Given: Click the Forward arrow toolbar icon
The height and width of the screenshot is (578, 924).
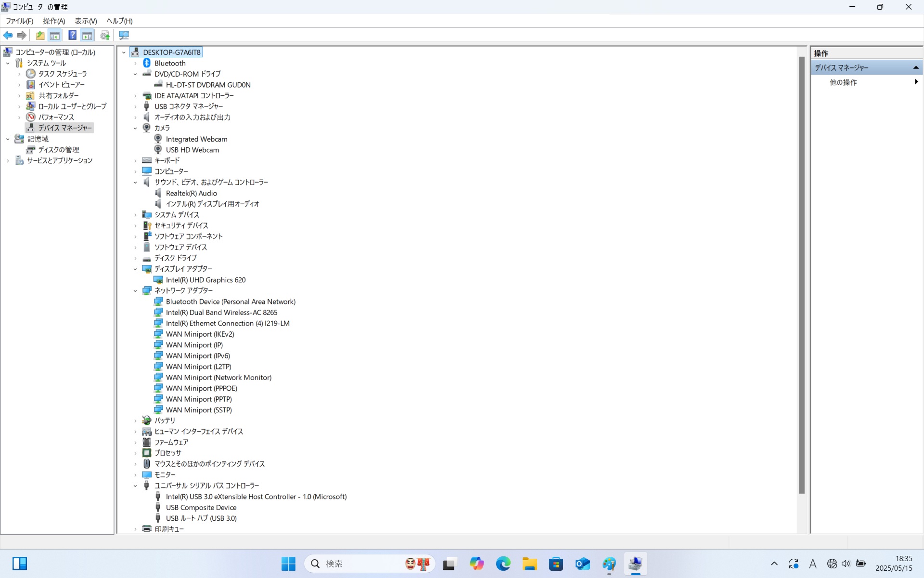Looking at the screenshot, I should click(22, 35).
